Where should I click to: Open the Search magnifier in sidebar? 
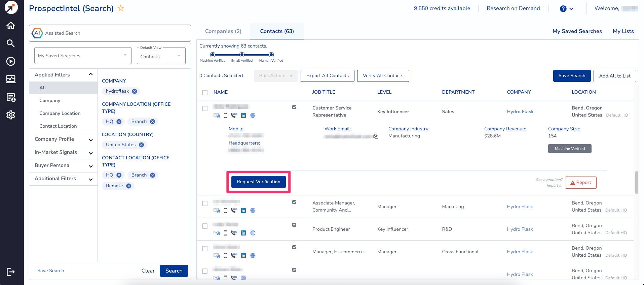tap(11, 43)
